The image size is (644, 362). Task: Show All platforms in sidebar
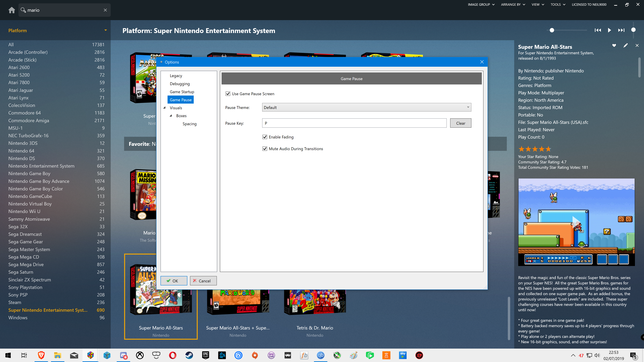[56, 44]
